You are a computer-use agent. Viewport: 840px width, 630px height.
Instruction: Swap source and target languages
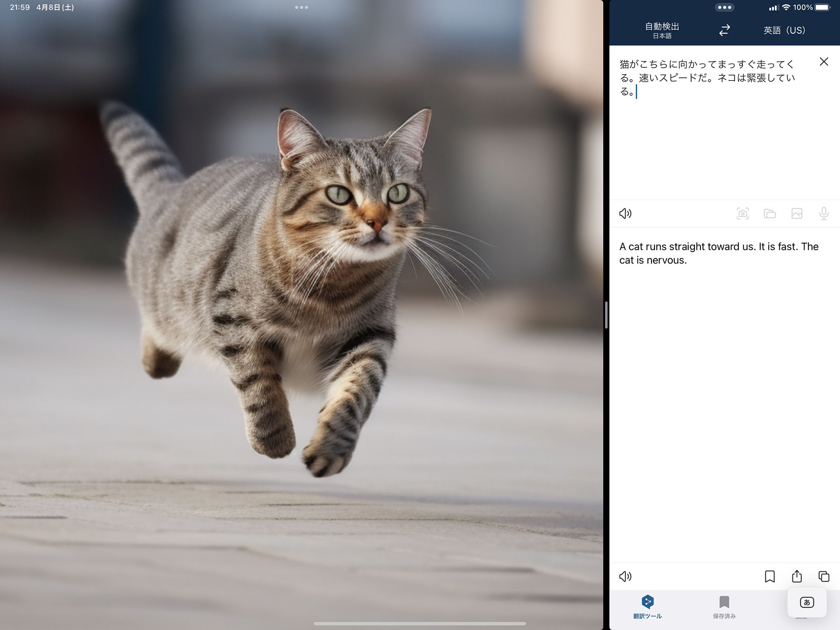click(724, 30)
